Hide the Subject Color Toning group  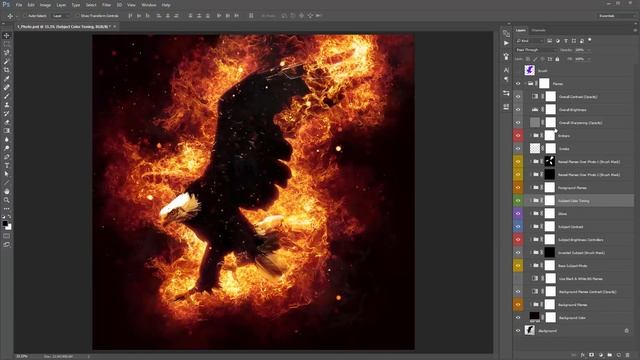click(x=518, y=200)
